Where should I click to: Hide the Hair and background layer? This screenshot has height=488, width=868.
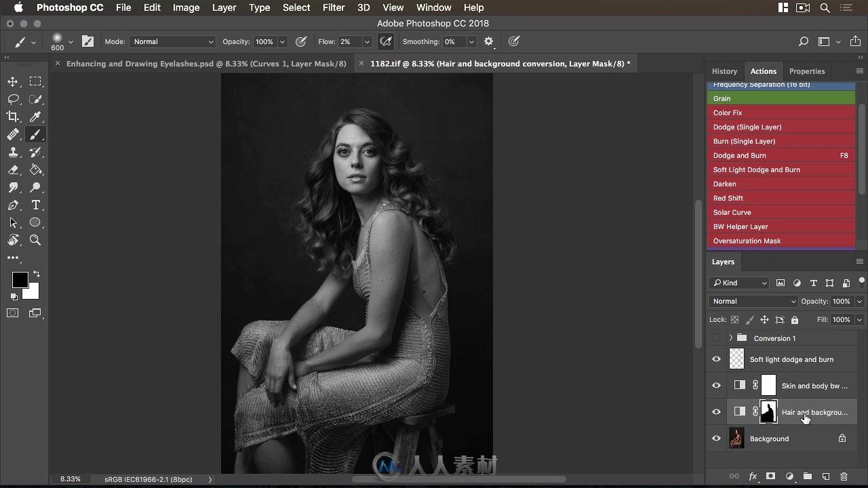pos(716,412)
